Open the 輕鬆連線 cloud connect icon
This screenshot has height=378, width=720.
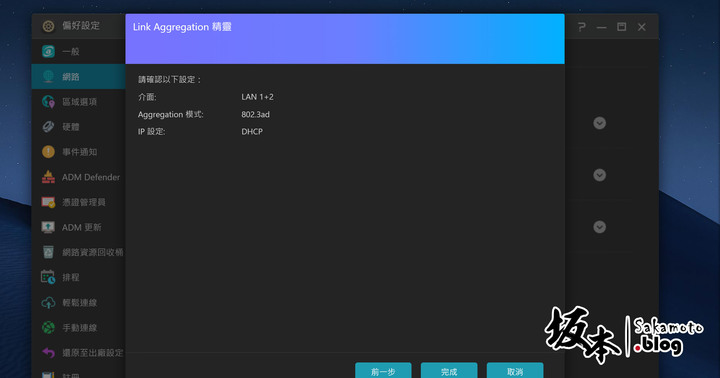click(48, 302)
